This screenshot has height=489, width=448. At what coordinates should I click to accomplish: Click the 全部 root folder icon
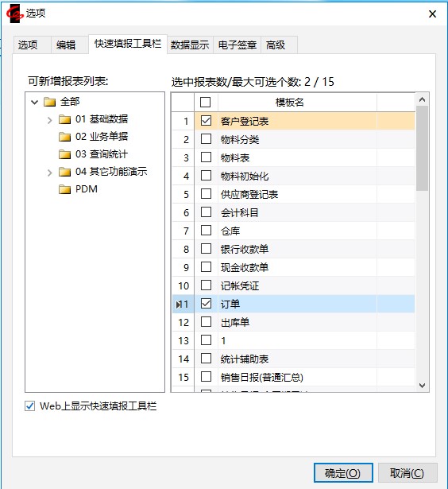coord(49,102)
